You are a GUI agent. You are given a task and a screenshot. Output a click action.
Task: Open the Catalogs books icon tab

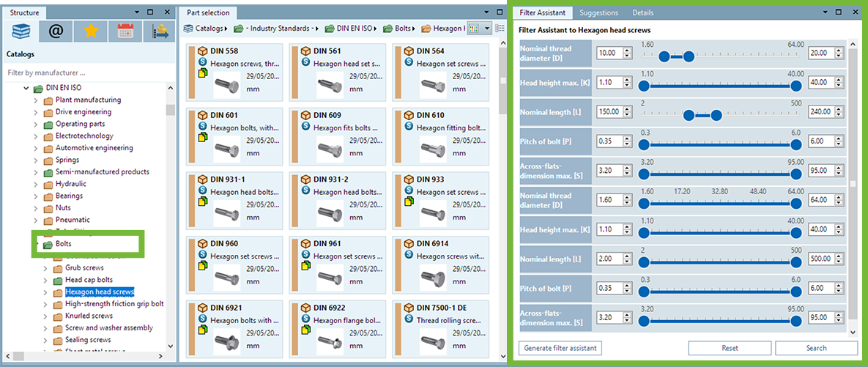coord(22,31)
